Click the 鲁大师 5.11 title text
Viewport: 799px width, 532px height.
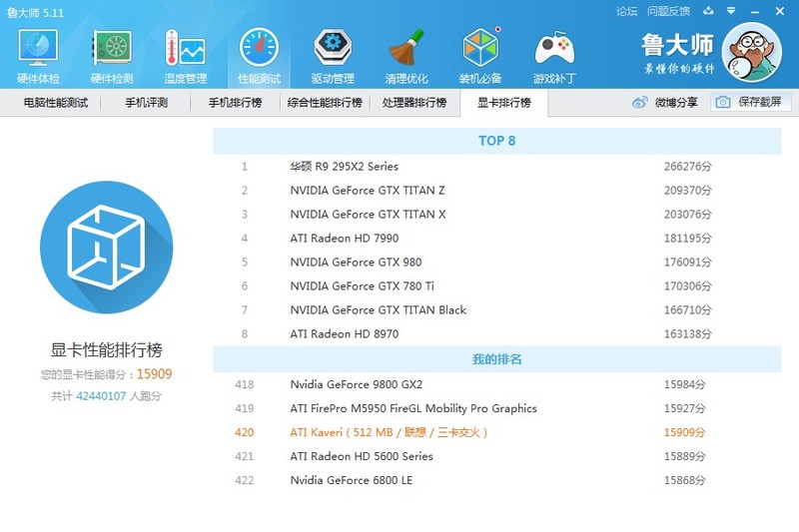(x=35, y=13)
